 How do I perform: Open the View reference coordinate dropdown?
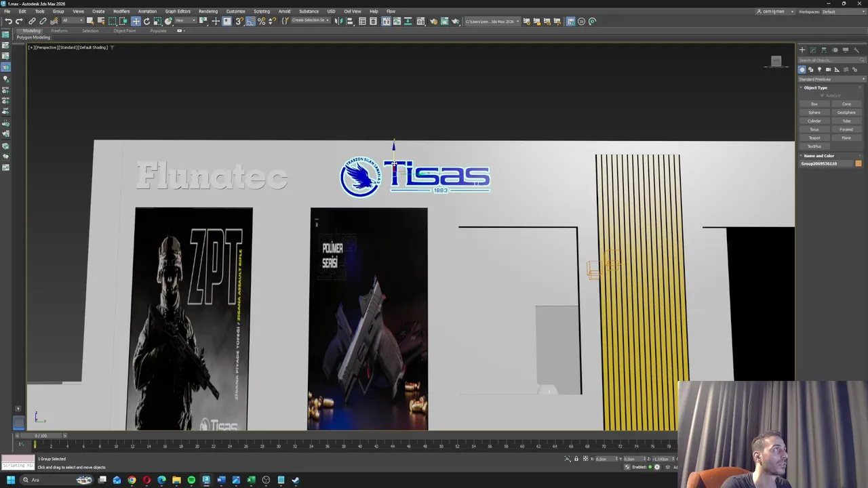pos(186,21)
